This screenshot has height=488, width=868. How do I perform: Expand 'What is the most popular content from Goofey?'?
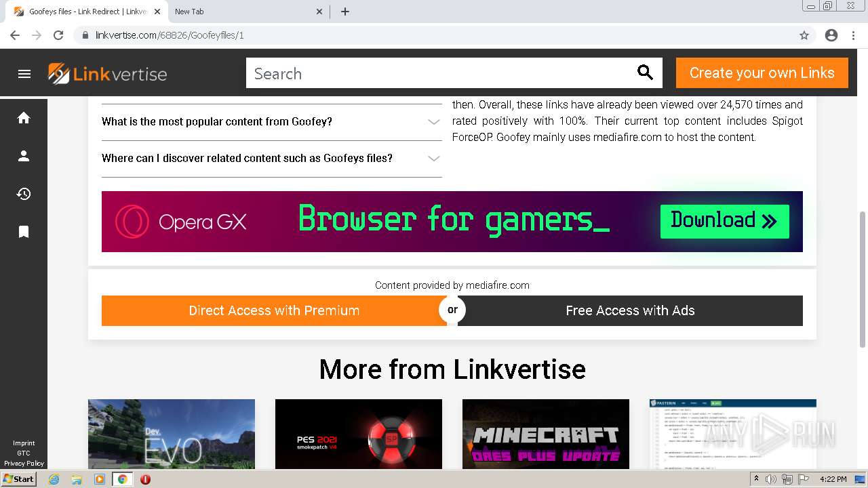[271, 122]
